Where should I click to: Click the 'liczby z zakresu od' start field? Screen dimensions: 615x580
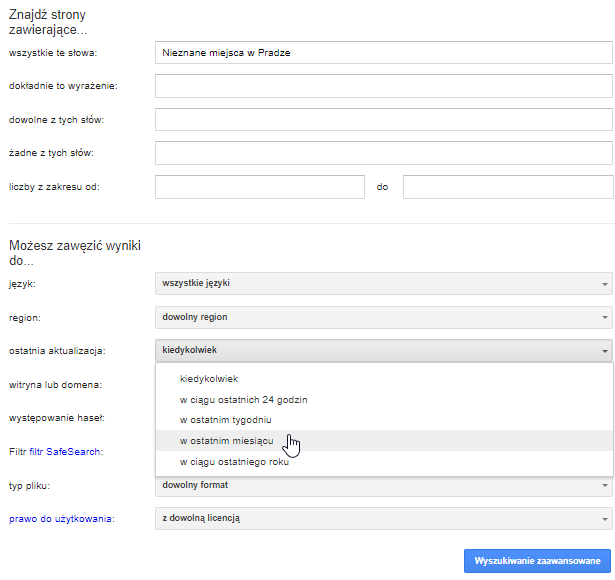tap(260, 187)
